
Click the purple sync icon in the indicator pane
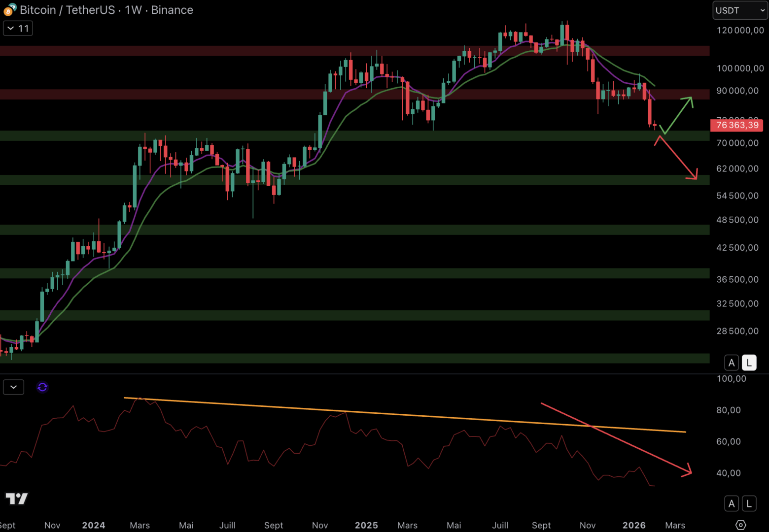[x=42, y=387]
